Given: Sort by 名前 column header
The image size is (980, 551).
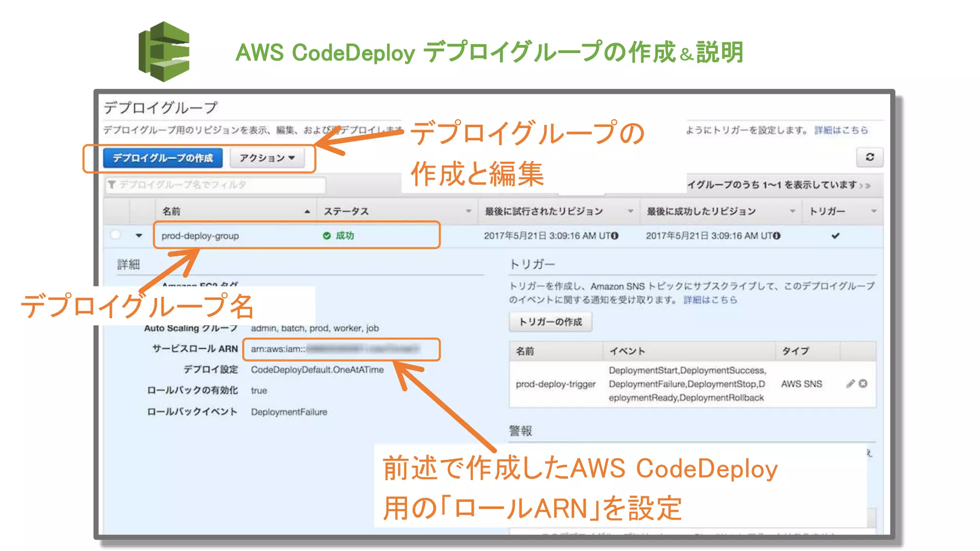Looking at the screenshot, I should (236, 211).
